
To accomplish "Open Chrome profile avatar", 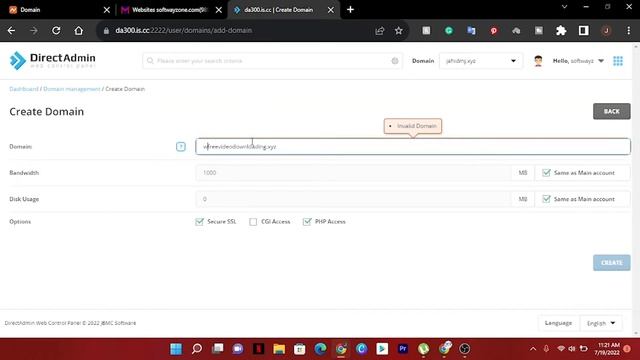I will tap(606, 31).
